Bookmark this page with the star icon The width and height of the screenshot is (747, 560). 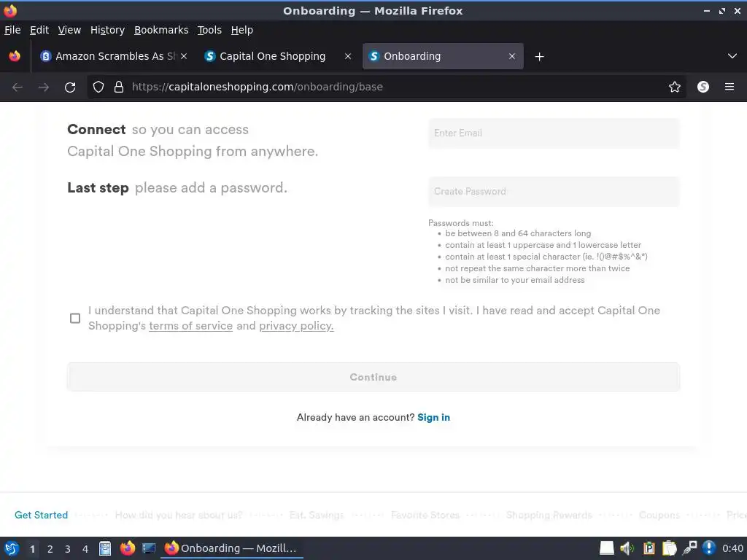click(x=675, y=87)
